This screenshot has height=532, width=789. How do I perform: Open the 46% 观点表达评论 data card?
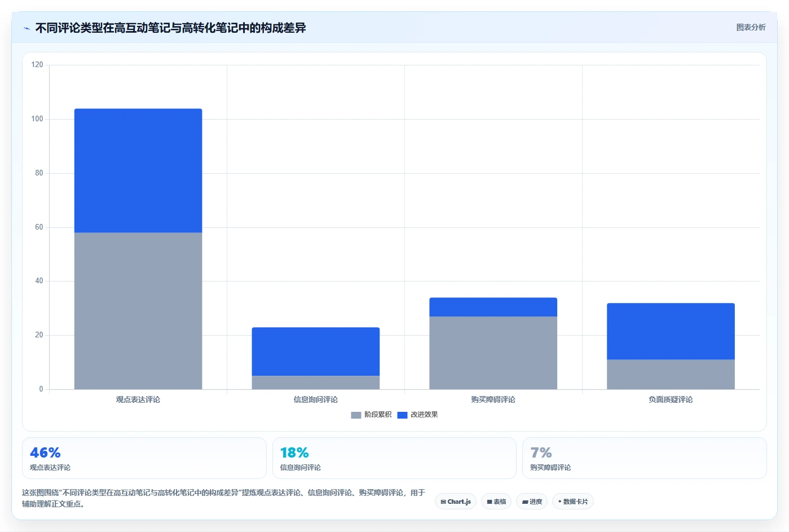tap(144, 458)
